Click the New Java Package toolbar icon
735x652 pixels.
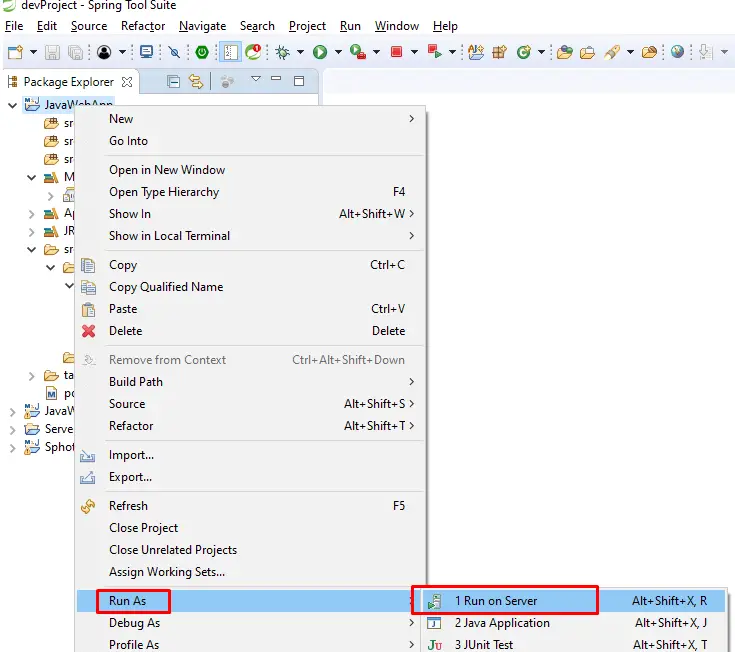coord(500,52)
